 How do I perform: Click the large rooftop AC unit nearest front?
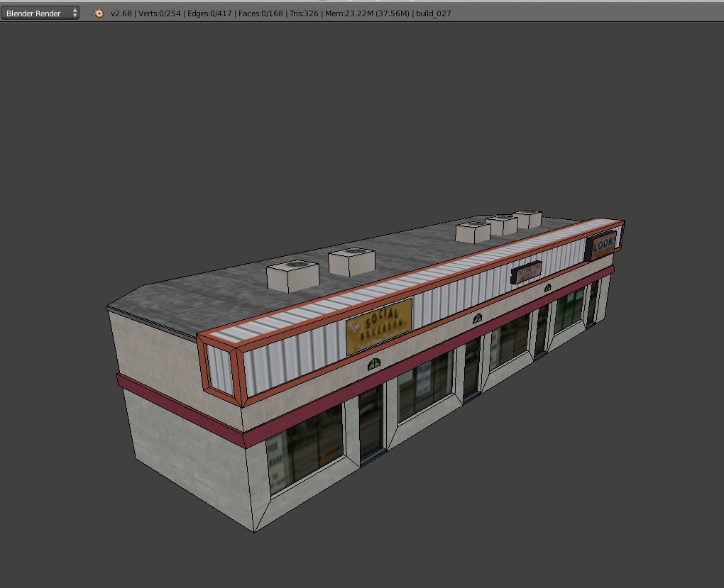pos(292,276)
